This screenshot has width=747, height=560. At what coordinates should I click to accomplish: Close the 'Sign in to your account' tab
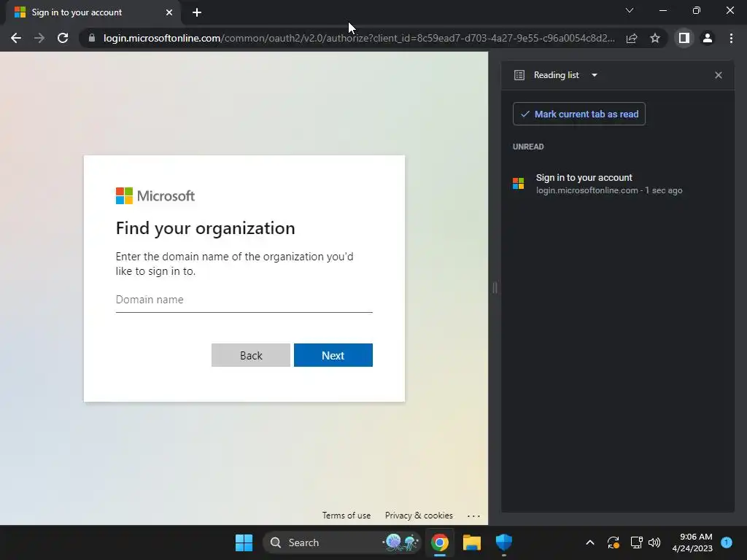[169, 12]
